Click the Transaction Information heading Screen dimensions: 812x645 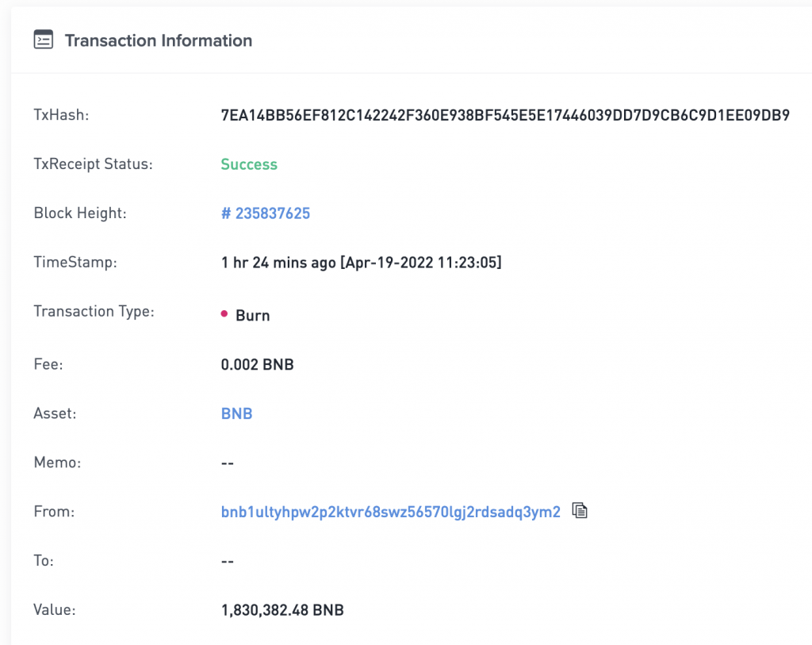pyautogui.click(x=159, y=40)
